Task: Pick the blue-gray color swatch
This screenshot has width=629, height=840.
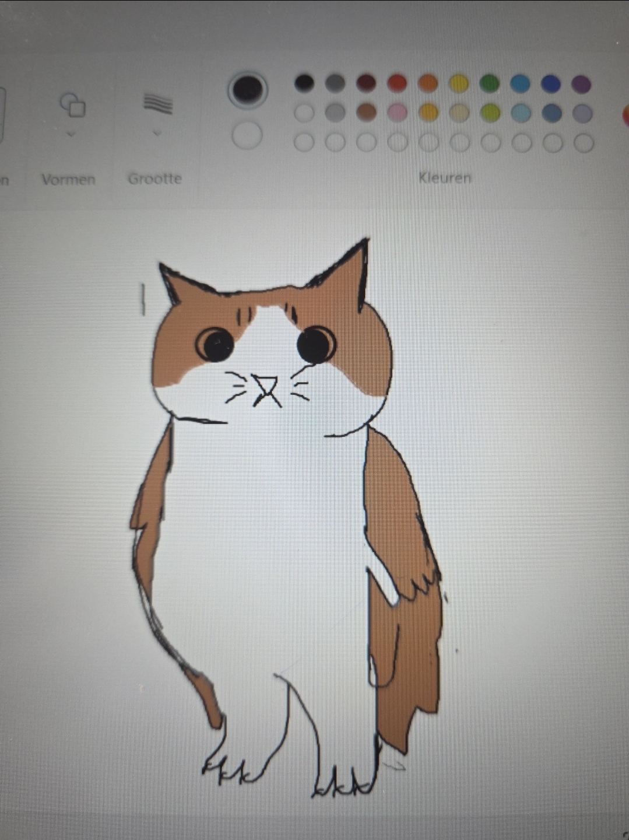Action: (552, 113)
